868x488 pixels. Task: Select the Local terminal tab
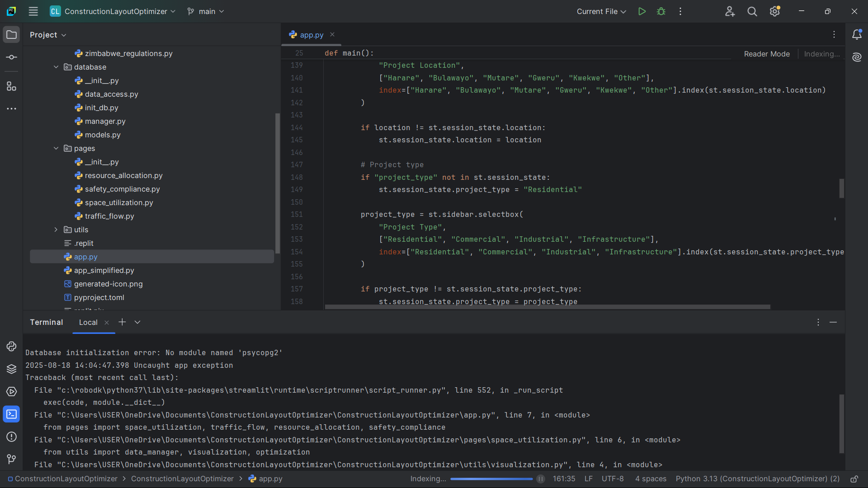pos(88,322)
